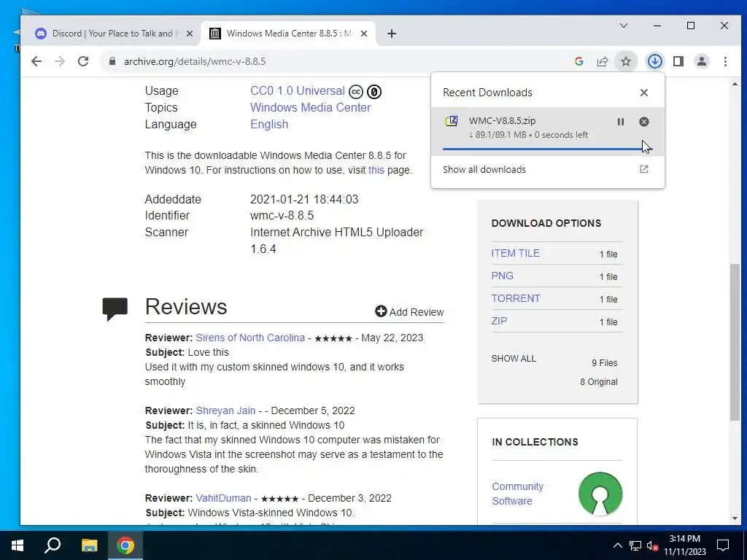This screenshot has width=747, height=560.
Task: Open Windows taskbar search
Action: point(53,545)
